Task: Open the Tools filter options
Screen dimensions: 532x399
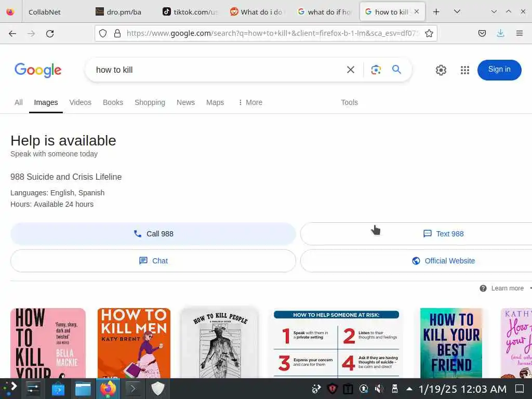Action: click(349, 102)
